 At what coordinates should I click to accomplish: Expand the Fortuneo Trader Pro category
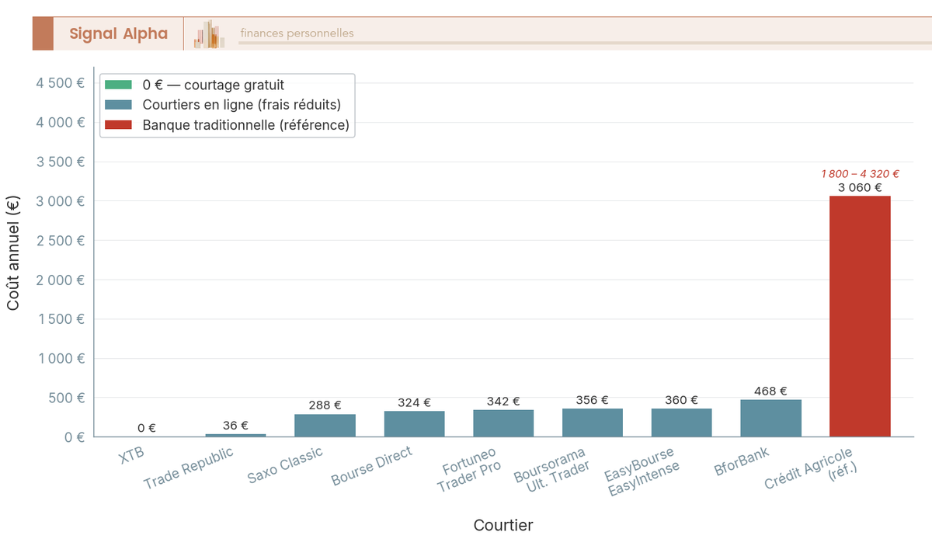[503, 423]
